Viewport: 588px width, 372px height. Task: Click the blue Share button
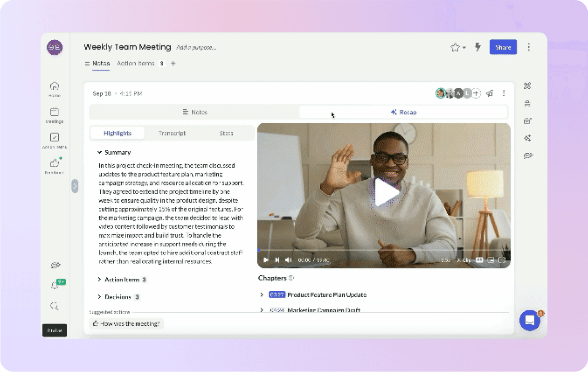coord(503,47)
